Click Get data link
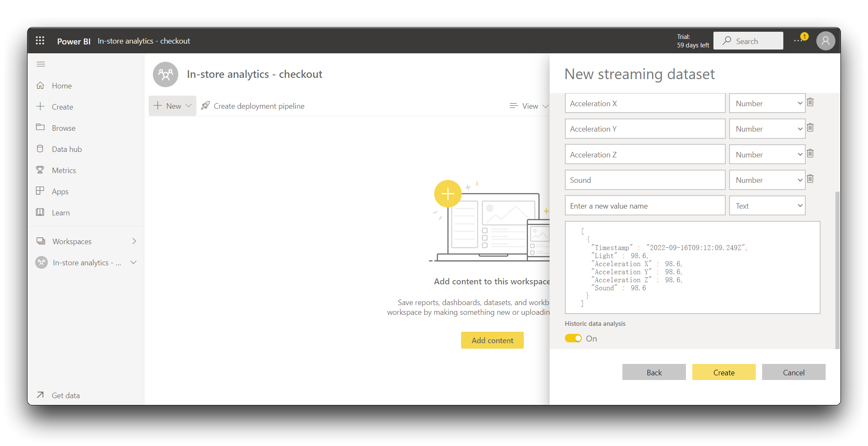 [x=66, y=395]
